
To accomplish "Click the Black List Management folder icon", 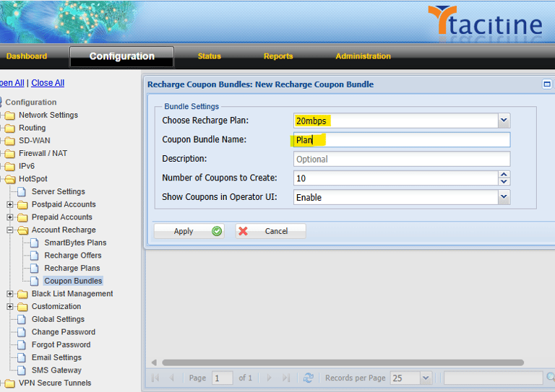I will click(x=22, y=294).
